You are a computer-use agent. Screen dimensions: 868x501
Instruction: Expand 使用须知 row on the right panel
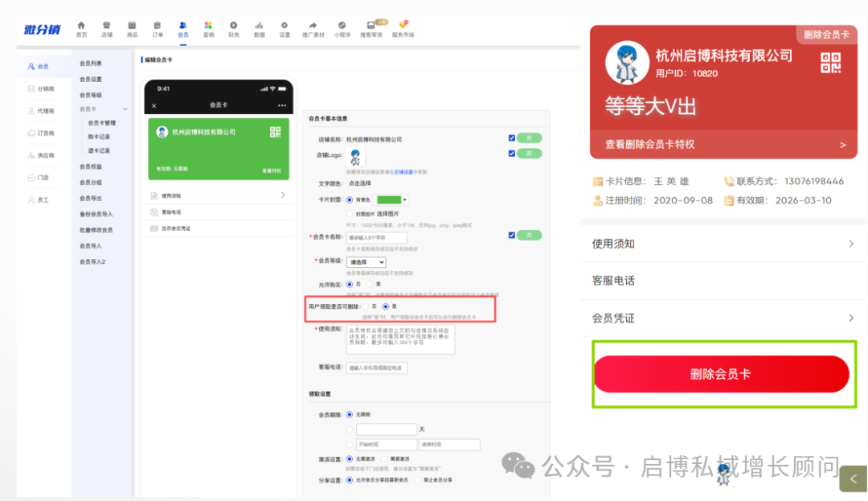723,244
